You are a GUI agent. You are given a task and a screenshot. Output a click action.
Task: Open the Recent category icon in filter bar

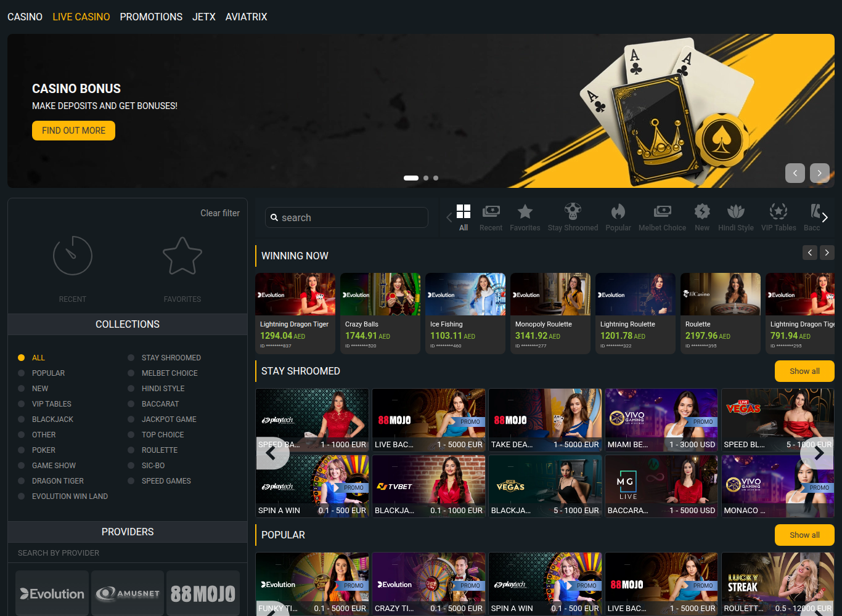[491, 217]
